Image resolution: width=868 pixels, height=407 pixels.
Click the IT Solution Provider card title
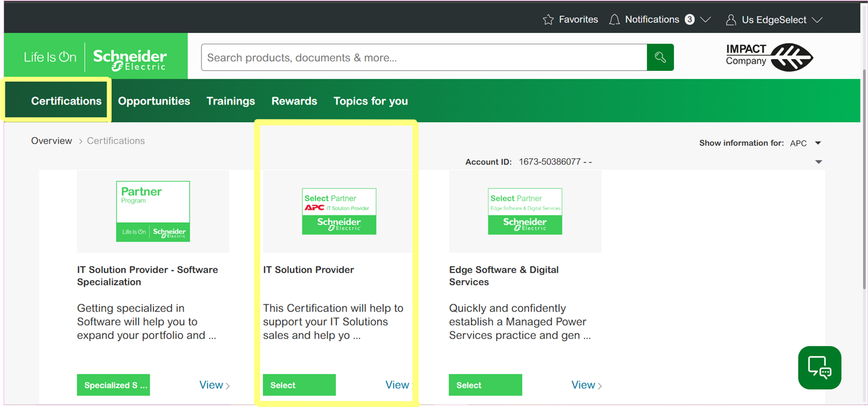309,270
